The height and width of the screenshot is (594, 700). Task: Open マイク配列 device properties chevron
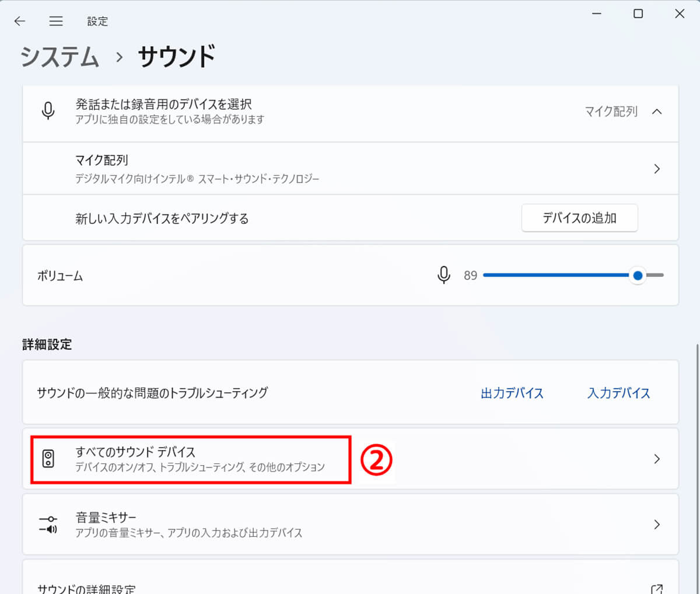[657, 169]
